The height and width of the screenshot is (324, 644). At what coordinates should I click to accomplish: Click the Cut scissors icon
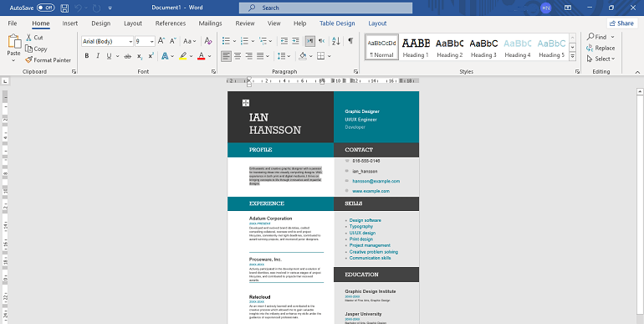(28, 38)
